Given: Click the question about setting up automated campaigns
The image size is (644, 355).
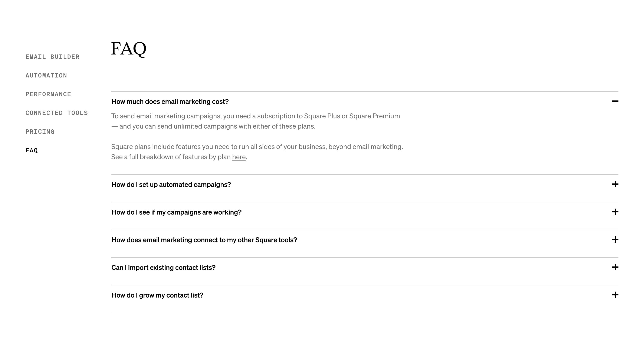Looking at the screenshot, I should click(x=171, y=184).
